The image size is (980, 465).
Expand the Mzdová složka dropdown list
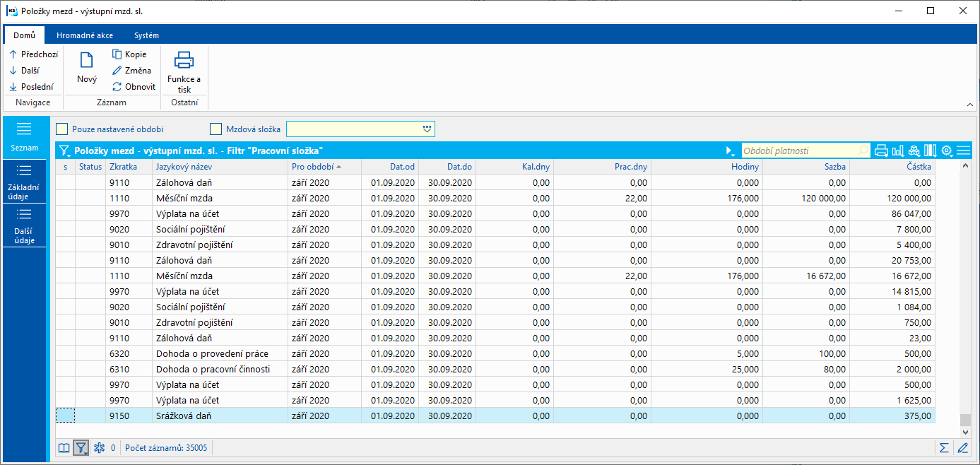coord(427,129)
